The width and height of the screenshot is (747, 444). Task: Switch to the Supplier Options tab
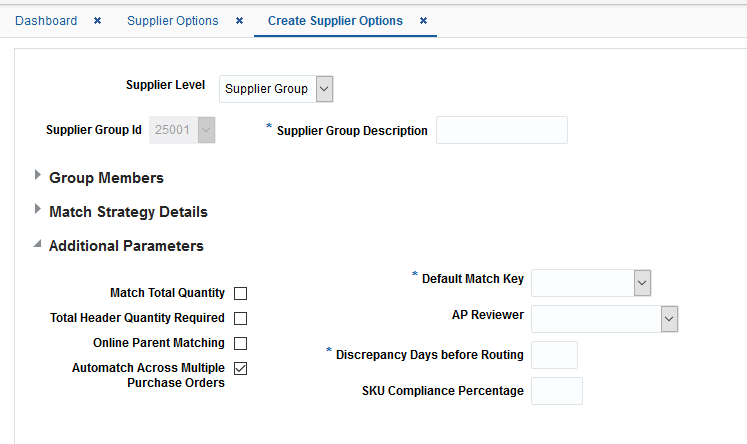click(172, 21)
